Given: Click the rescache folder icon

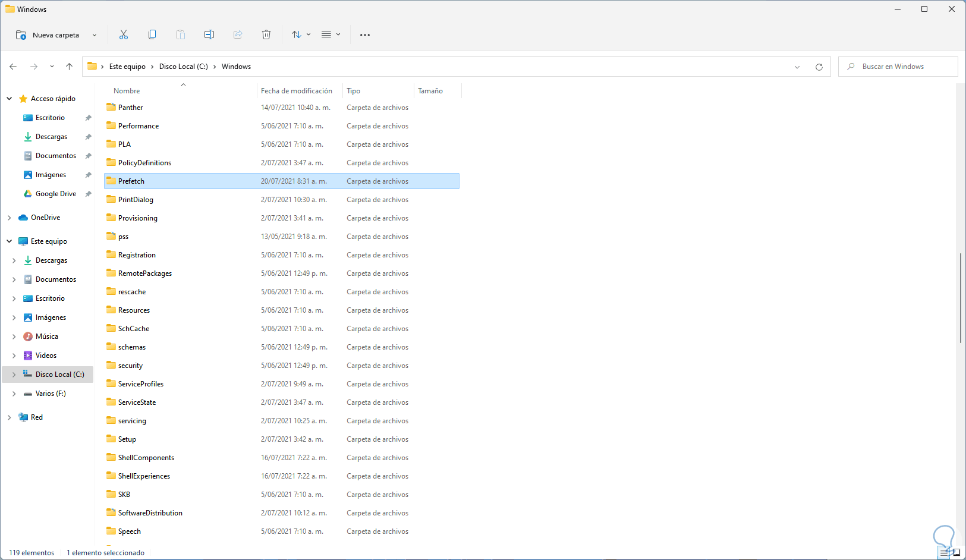Looking at the screenshot, I should [111, 291].
